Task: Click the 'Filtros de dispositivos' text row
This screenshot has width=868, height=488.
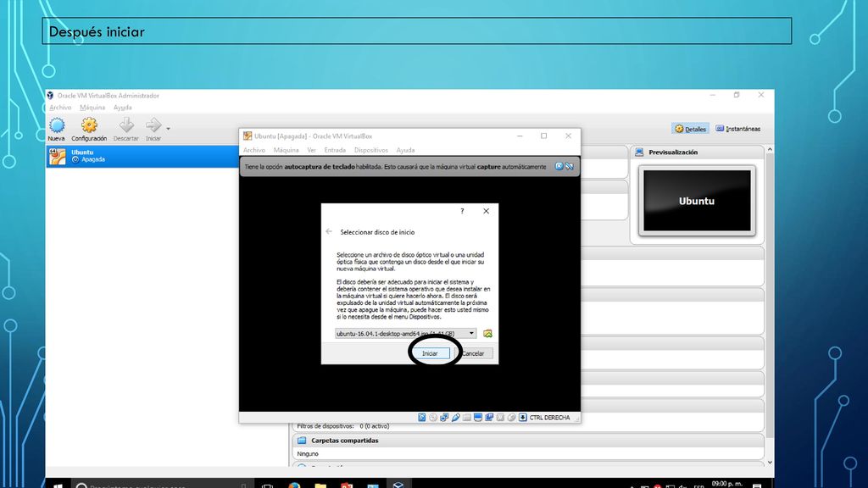Action: coord(343,426)
